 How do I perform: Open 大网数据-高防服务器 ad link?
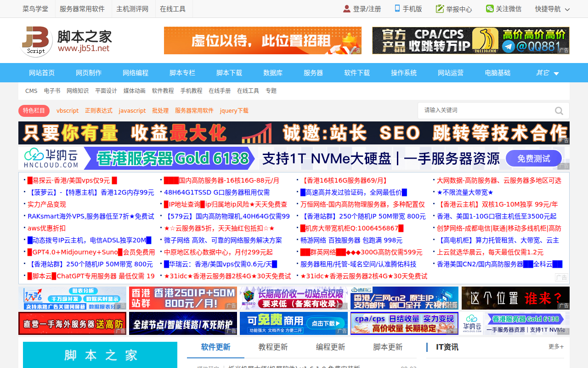click(499, 180)
